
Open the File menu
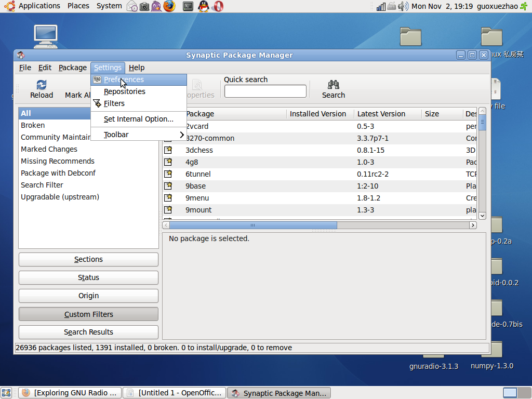(25, 68)
